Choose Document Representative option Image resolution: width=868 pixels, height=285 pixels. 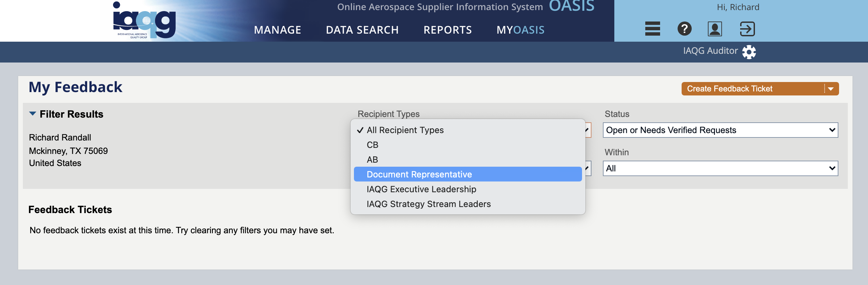[468, 174]
